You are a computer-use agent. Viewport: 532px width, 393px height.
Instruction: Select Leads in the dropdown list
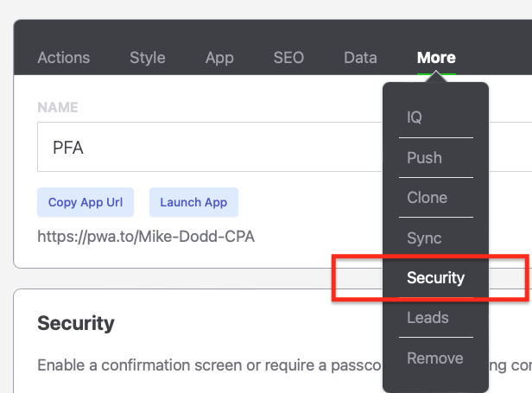tap(427, 318)
